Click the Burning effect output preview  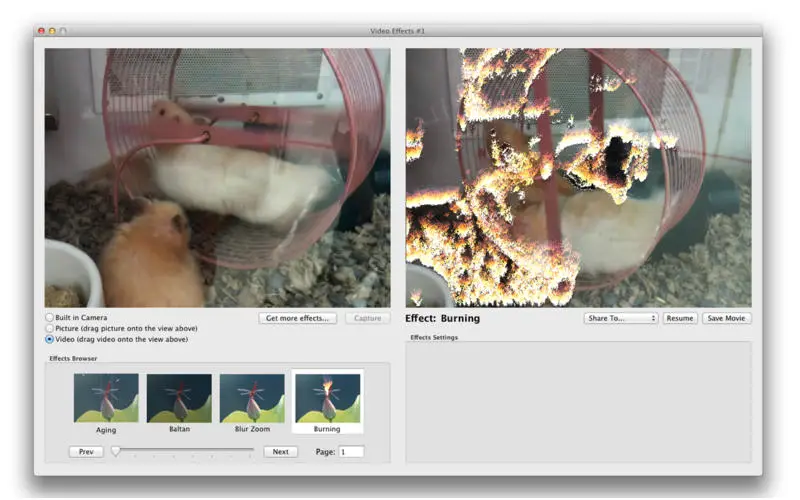[x=578, y=178]
